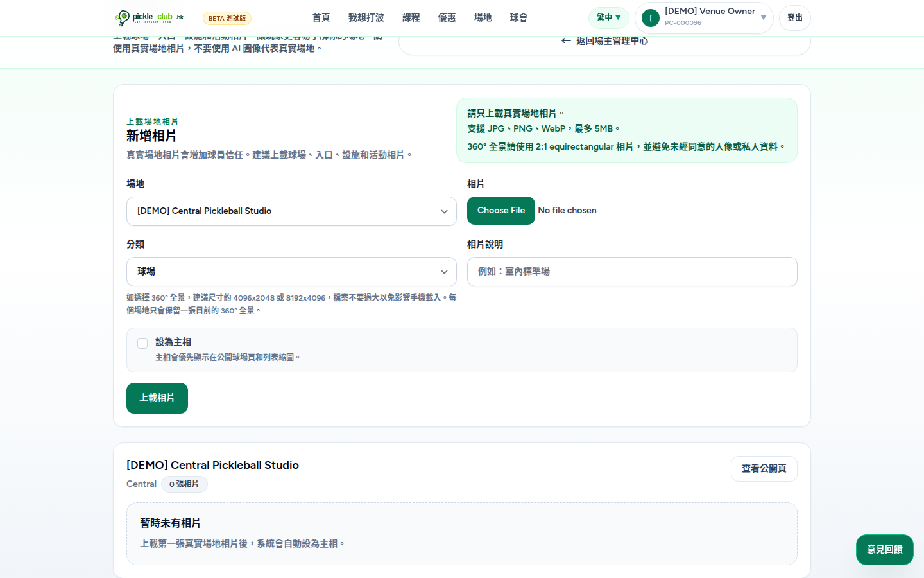Open the Venue Owner account dropdown arrow

[x=764, y=18]
